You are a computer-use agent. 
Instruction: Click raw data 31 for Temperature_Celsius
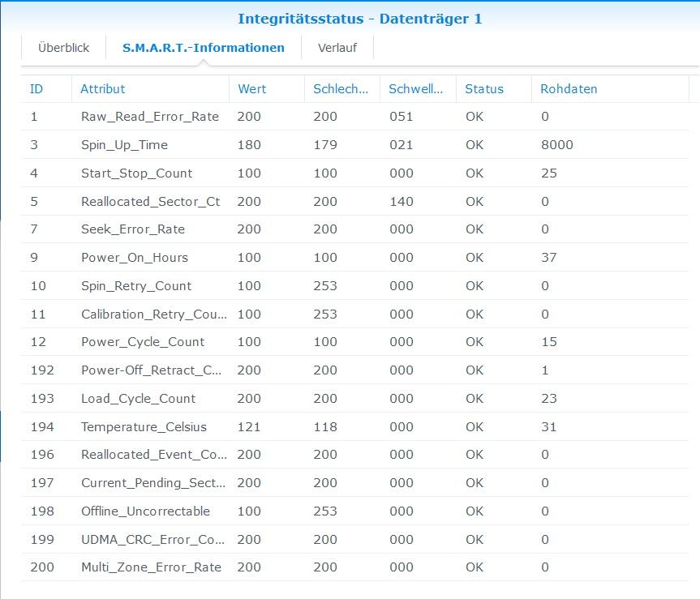click(549, 427)
